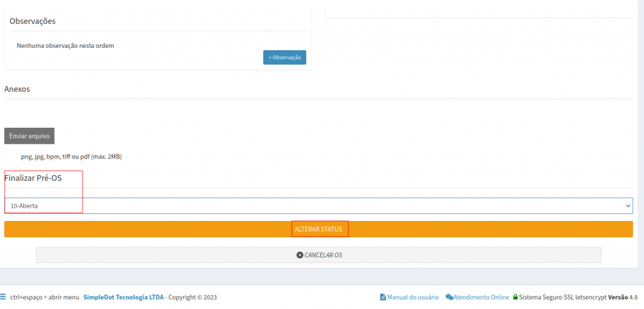Click the Observações panel heading
The image size is (644, 309).
[x=33, y=21]
